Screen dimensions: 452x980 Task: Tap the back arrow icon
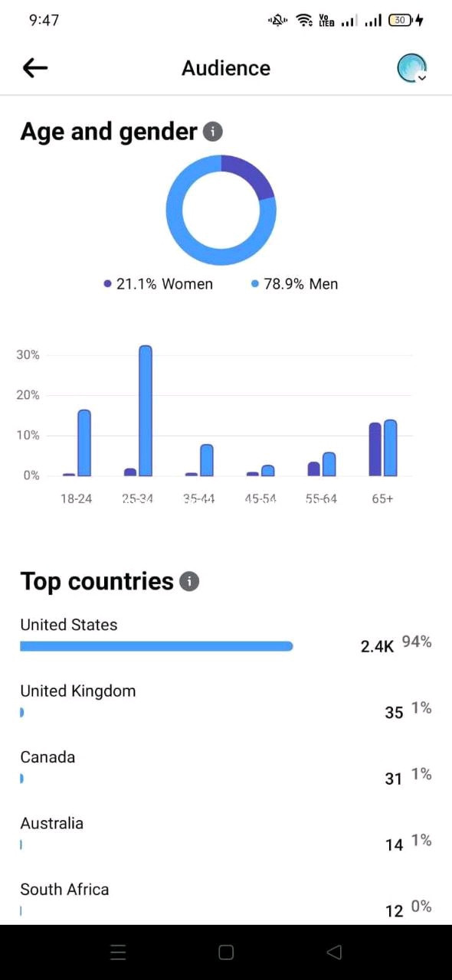(x=35, y=68)
